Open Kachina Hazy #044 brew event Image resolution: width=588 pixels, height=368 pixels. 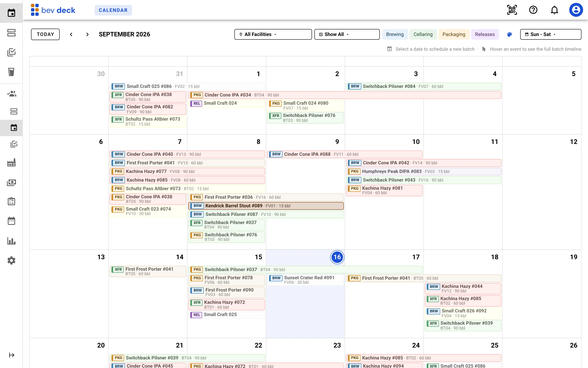click(x=463, y=289)
